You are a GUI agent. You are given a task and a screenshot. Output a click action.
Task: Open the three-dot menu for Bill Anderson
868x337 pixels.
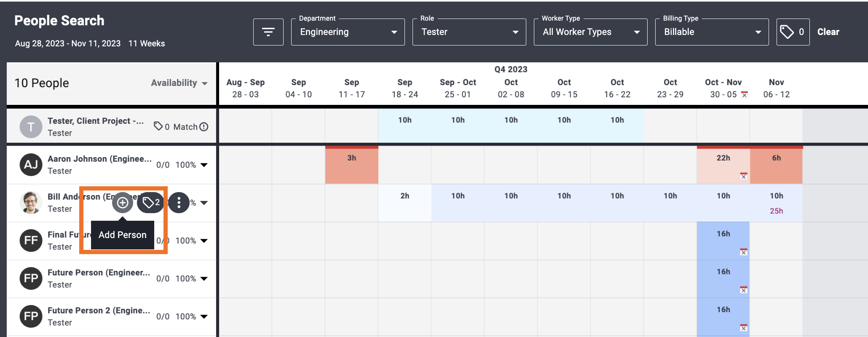[179, 203]
